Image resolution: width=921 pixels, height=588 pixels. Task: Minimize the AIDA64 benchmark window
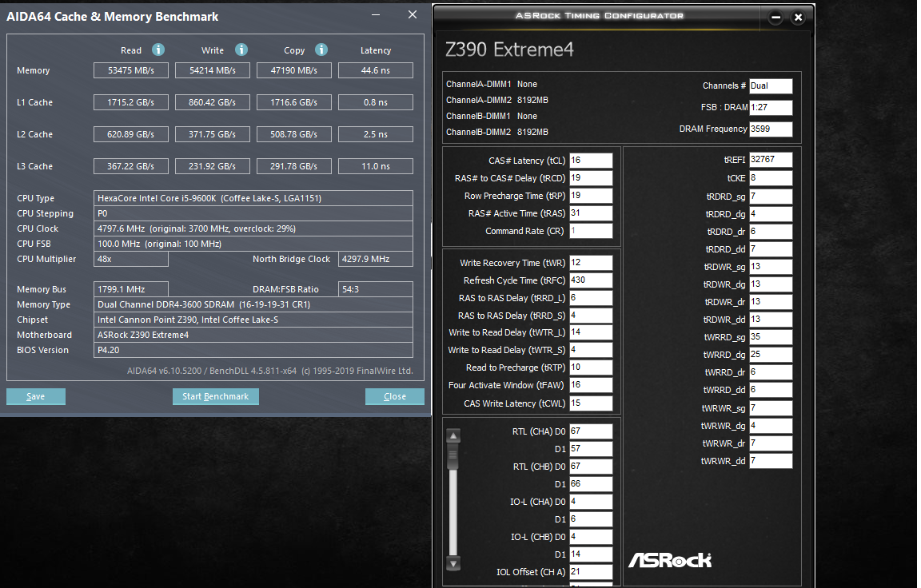[x=376, y=14]
